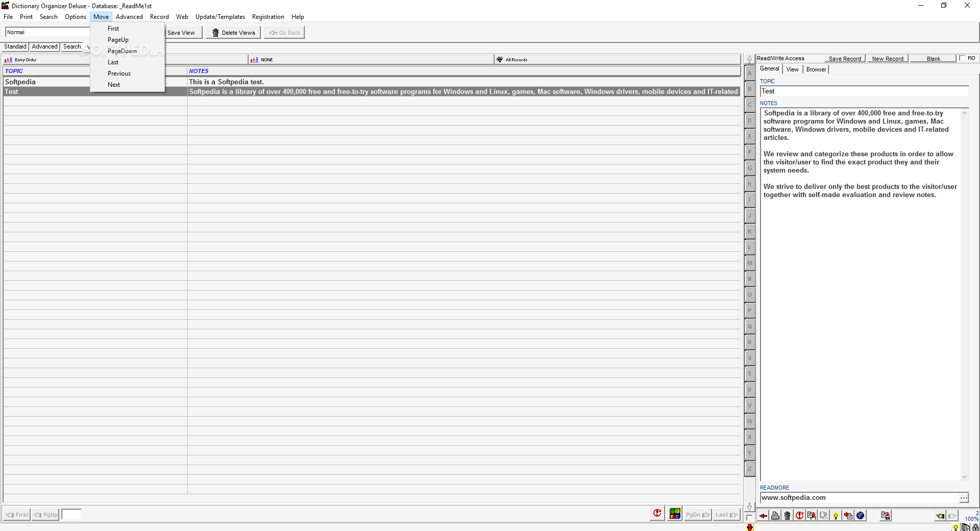Viewport: 980px width, 531px height.
Task: Click the ellipsis button next to www.softpedia.com
Action: [964, 498]
